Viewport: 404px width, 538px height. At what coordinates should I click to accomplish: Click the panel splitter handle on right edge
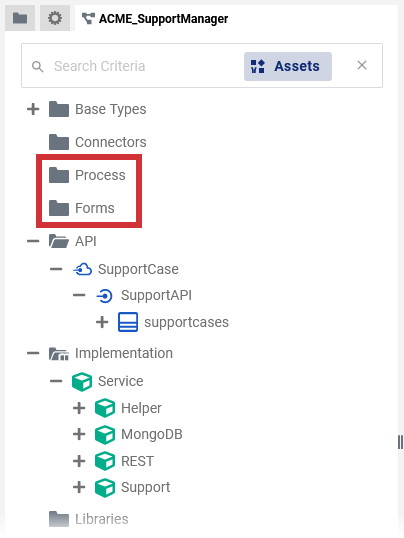tap(400, 442)
